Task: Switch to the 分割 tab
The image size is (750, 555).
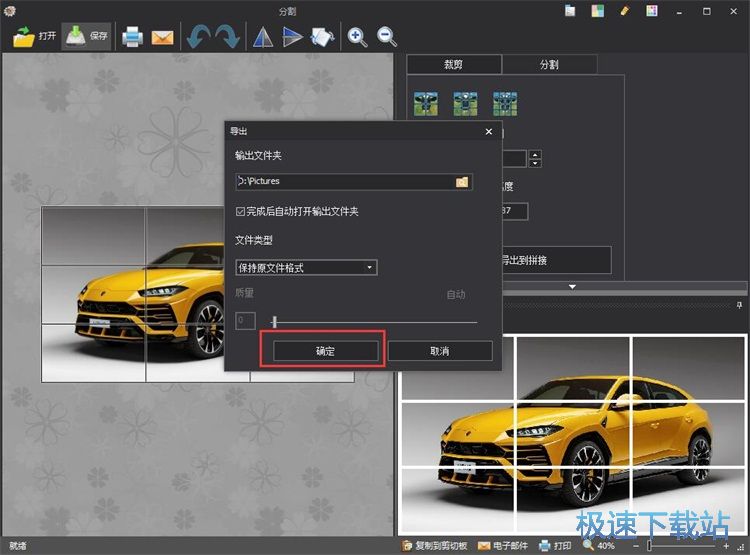Action: click(x=549, y=64)
